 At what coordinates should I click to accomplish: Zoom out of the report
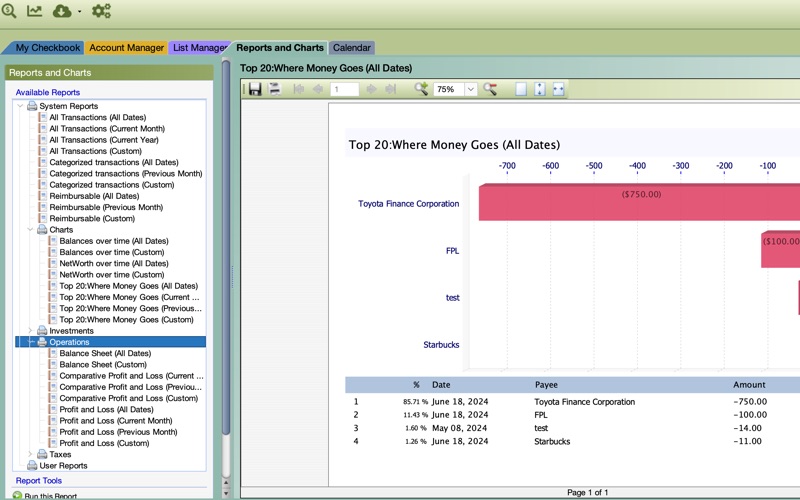click(x=490, y=89)
